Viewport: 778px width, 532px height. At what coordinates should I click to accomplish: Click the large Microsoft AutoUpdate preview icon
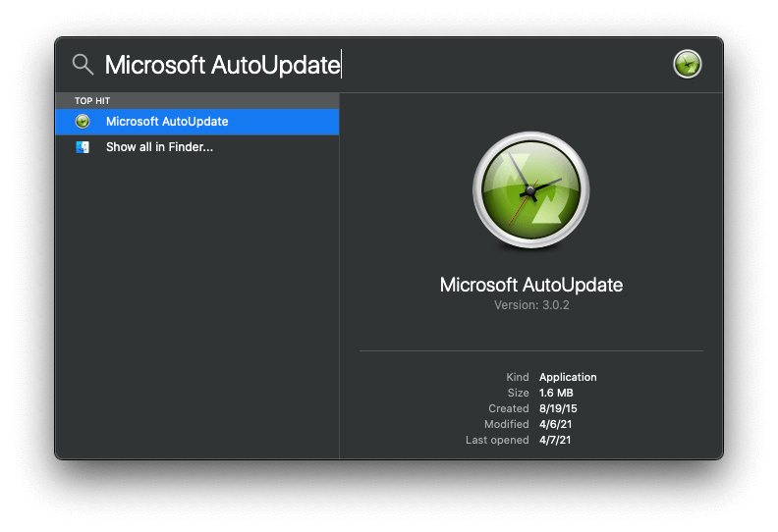(530, 189)
